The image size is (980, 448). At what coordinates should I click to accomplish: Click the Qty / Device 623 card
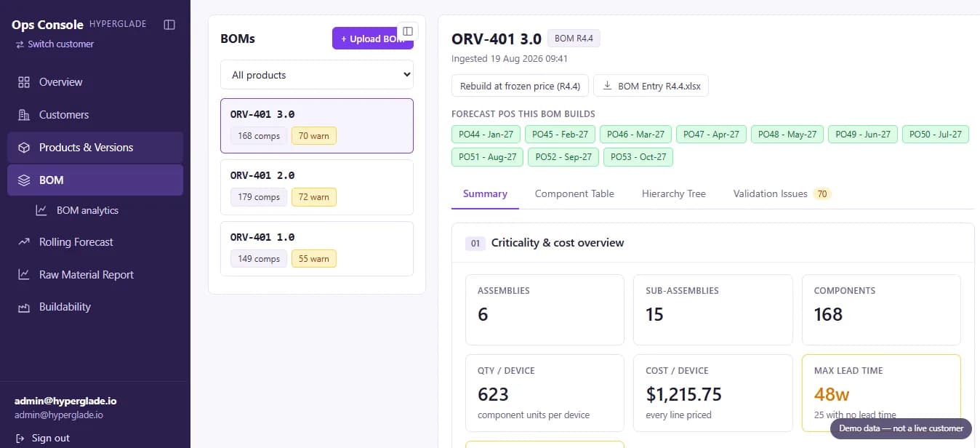[545, 393]
